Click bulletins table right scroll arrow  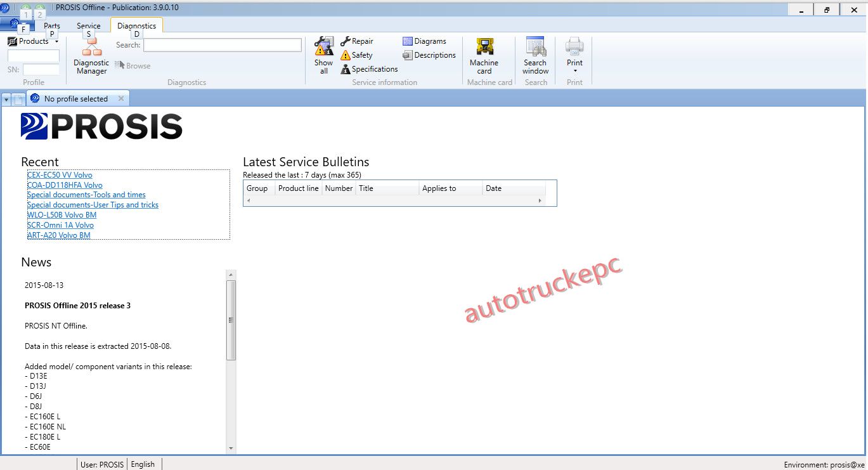point(540,200)
